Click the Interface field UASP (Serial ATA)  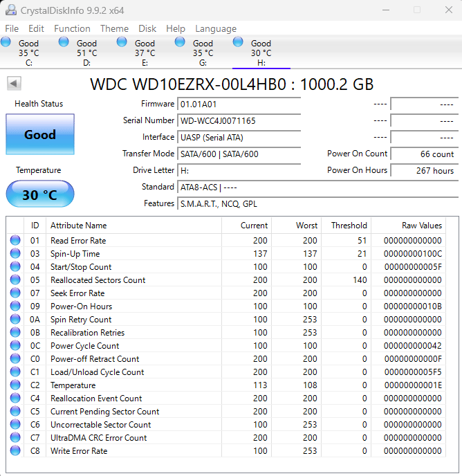(x=239, y=138)
